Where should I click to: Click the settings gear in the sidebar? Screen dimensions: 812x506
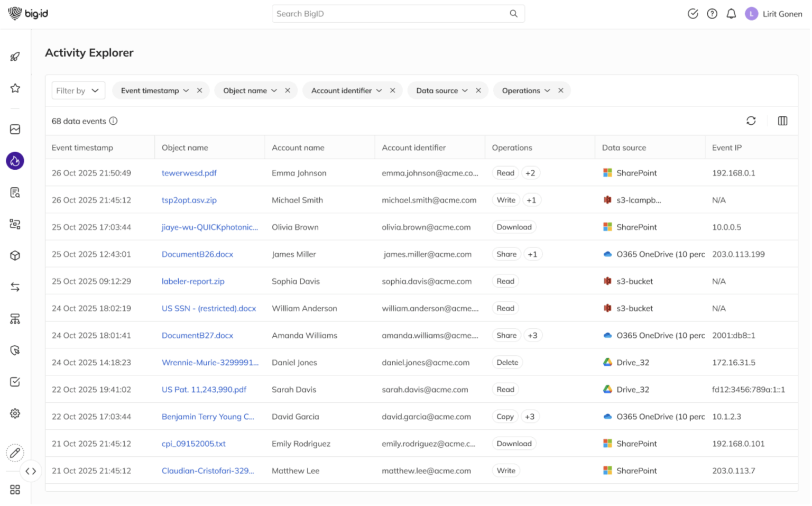pyautogui.click(x=15, y=415)
